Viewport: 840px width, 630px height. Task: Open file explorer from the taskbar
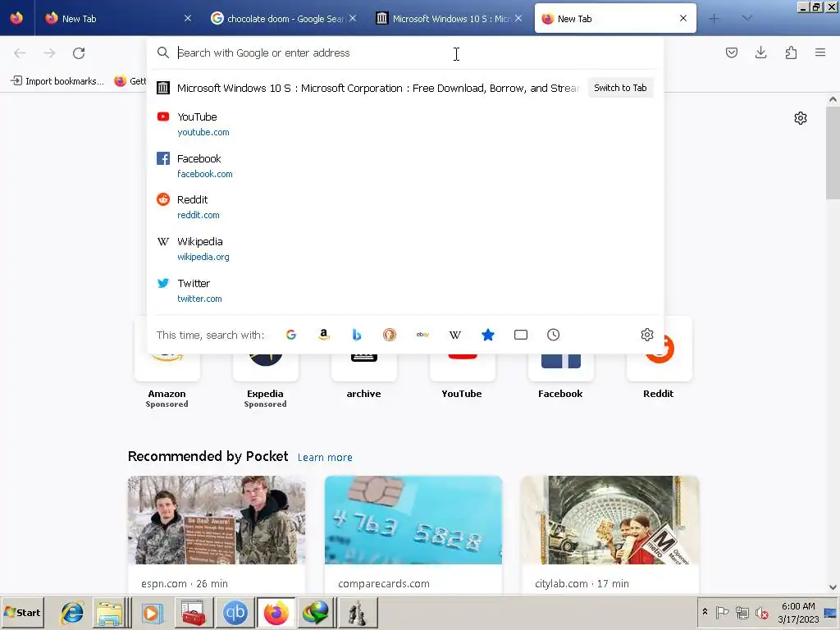point(110,612)
